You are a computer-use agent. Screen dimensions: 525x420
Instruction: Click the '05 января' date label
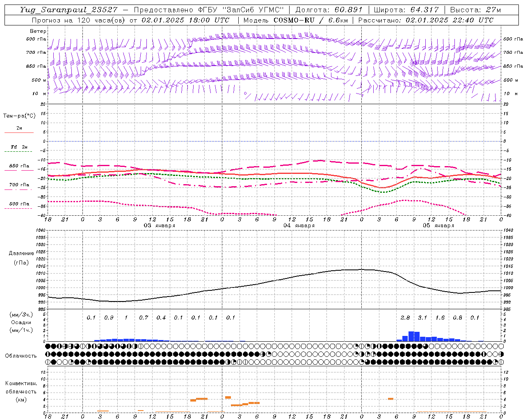coord(438,226)
